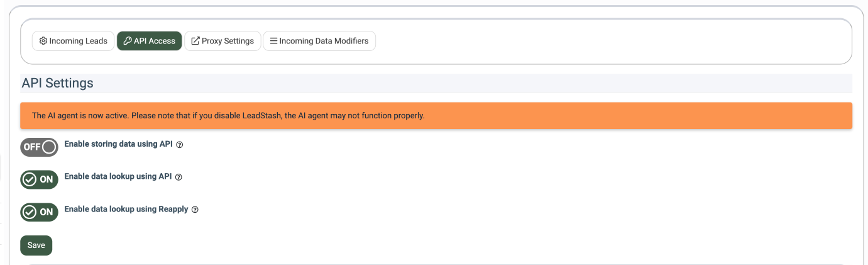
Task: Click the list icon on Incoming Data Modifiers
Action: [273, 41]
